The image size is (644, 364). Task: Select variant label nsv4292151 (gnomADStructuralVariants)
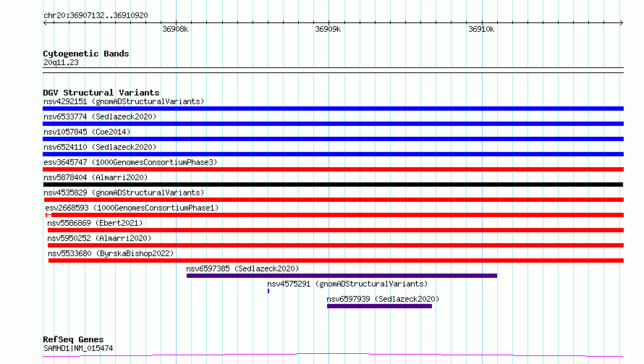[124, 101]
